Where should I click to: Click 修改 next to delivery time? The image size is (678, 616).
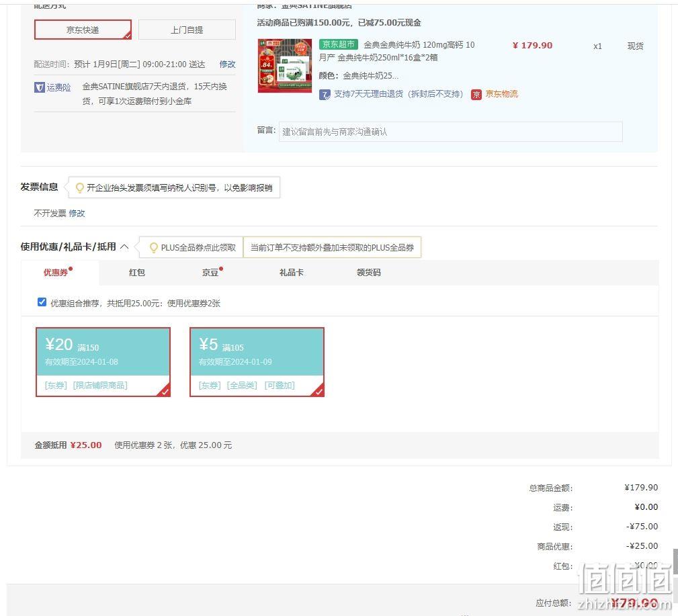click(227, 64)
